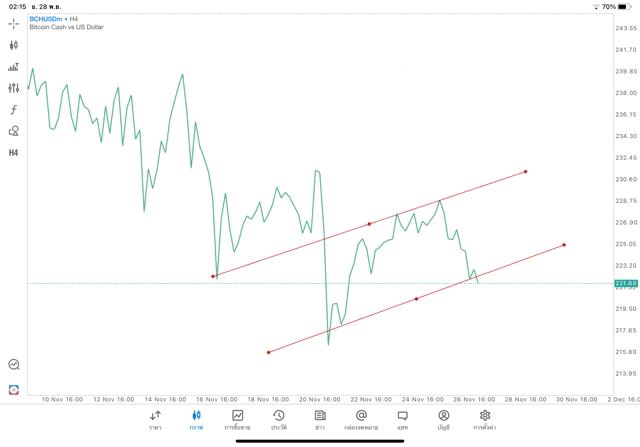This screenshot has width=640, height=447.
Task: Open the กล่องจดหมาย mailbox tab
Action: coord(361,419)
